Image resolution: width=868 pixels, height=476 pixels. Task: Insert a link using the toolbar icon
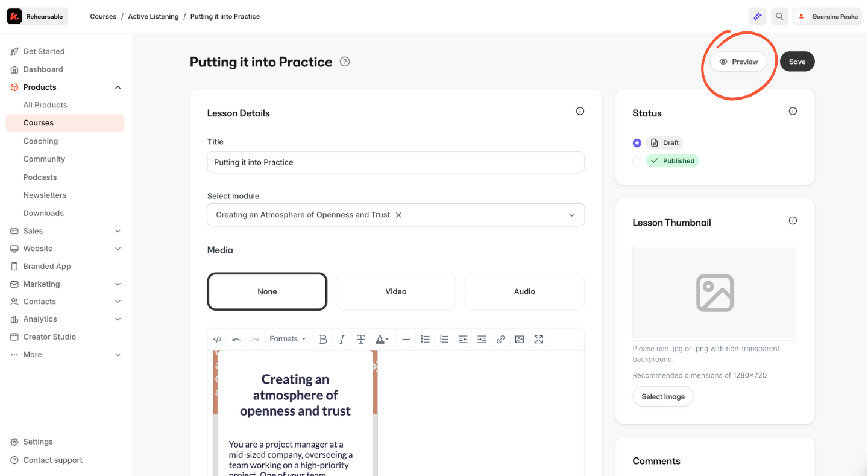click(500, 340)
